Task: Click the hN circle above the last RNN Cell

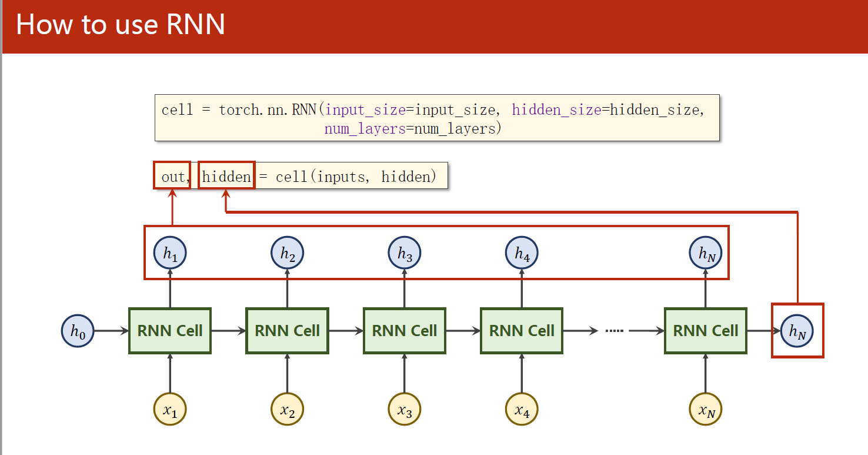Action: pyautogui.click(x=706, y=254)
